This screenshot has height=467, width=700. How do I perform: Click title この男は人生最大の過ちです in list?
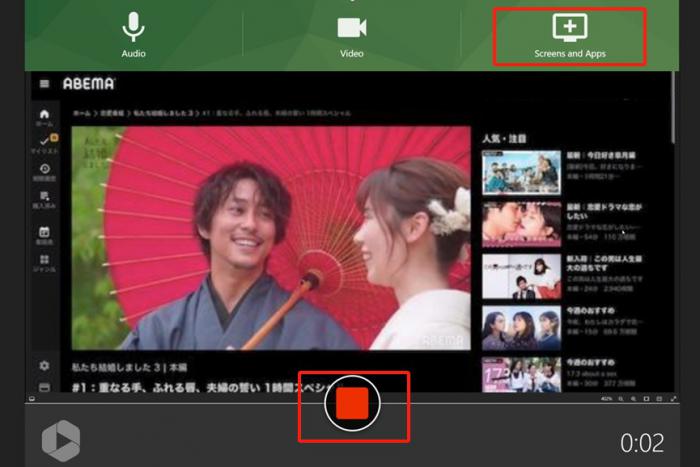click(x=604, y=263)
